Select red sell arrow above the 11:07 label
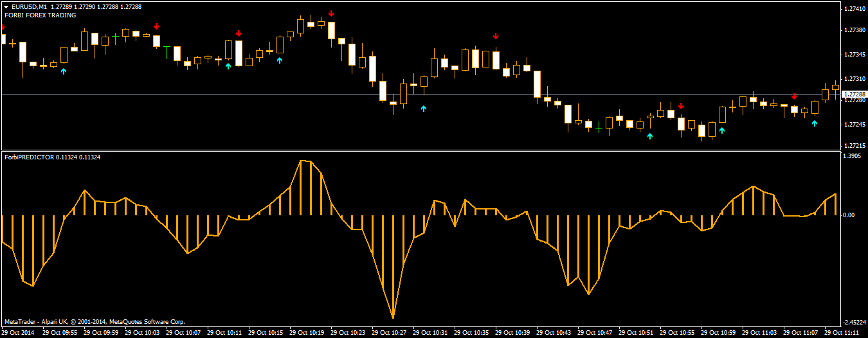The image size is (868, 338). (x=794, y=96)
